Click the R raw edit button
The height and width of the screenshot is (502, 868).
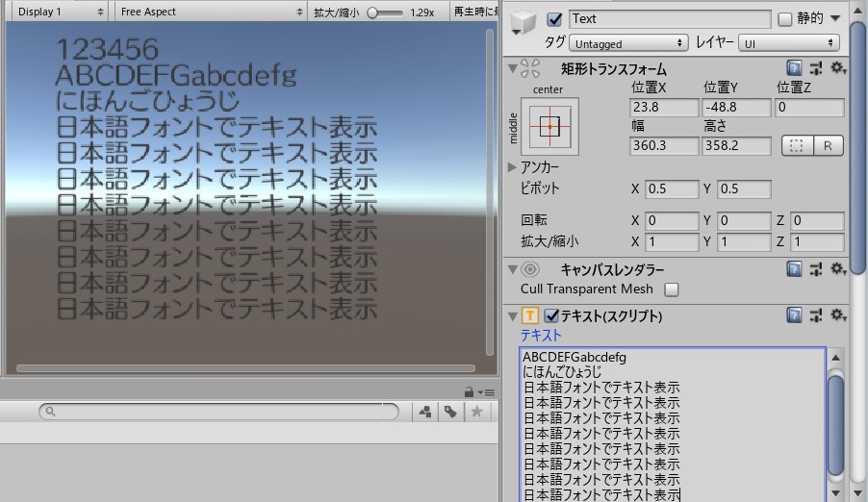coord(827,146)
